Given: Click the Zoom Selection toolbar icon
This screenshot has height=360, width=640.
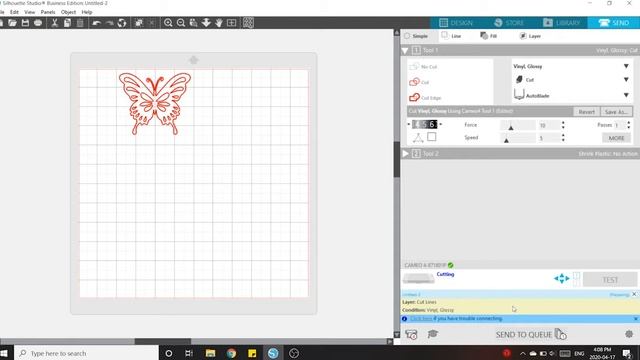Looking at the screenshot, I should click(x=193, y=23).
